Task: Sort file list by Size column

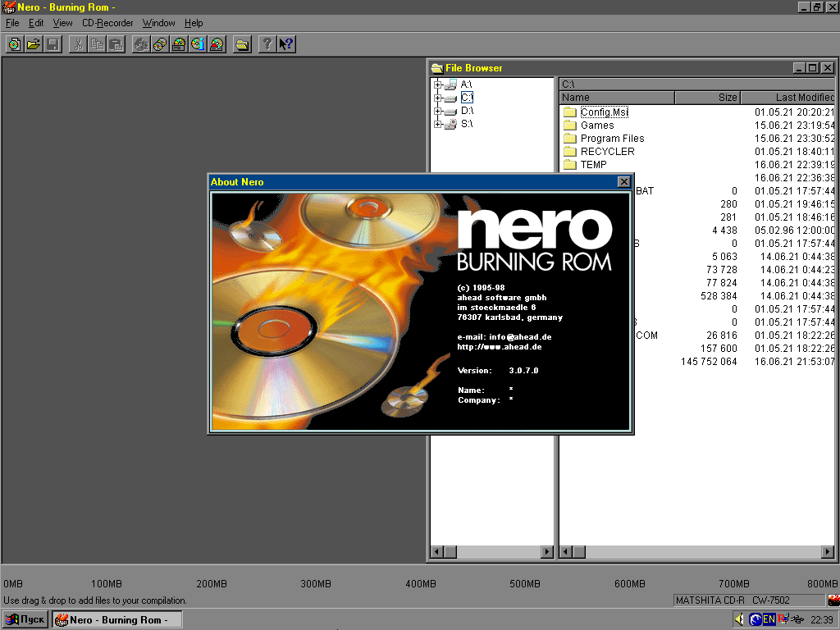Action: (708, 98)
